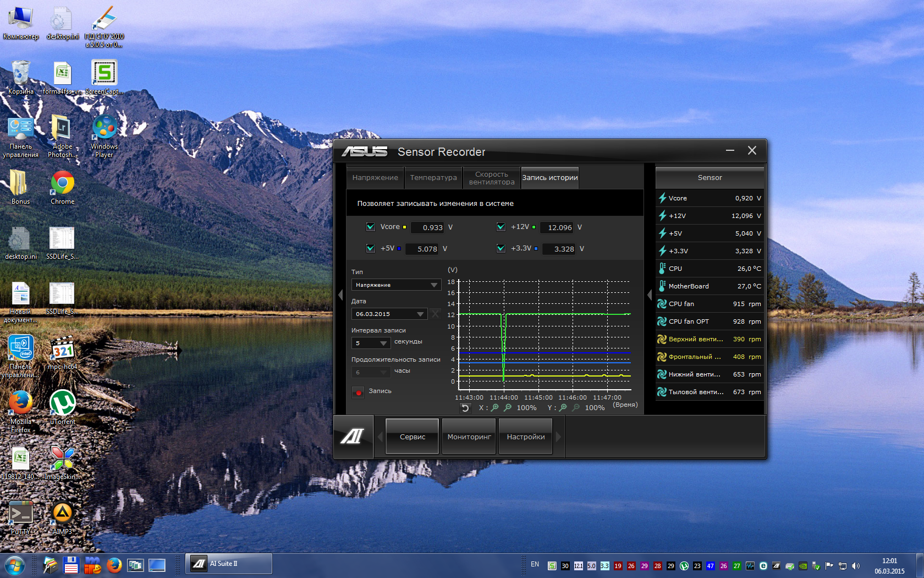Viewport: 924px width, 578px height.
Task: Click the Firefox icon in the taskbar
Action: point(114,565)
